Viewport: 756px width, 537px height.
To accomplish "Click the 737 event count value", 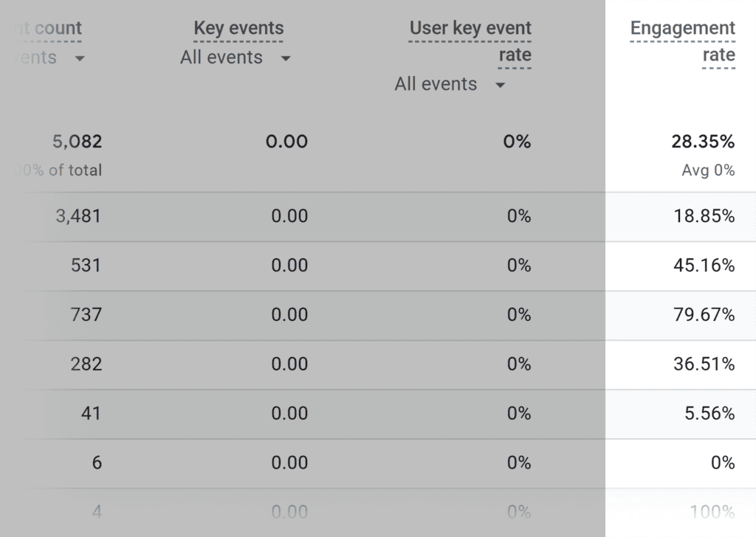I will (x=86, y=316).
